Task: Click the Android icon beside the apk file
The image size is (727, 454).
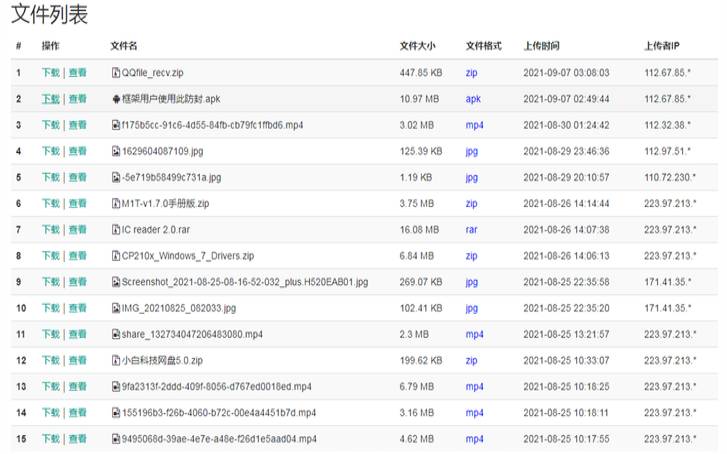Action: click(116, 99)
